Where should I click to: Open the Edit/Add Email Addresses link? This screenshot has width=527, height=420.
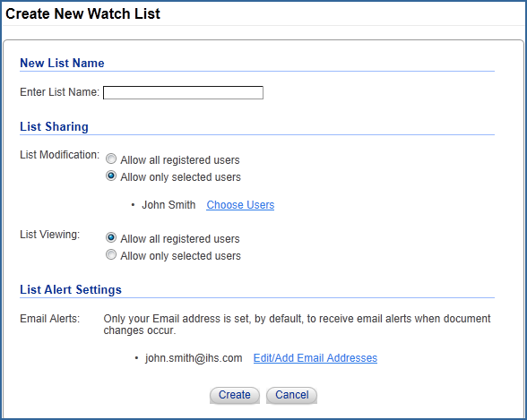point(315,358)
